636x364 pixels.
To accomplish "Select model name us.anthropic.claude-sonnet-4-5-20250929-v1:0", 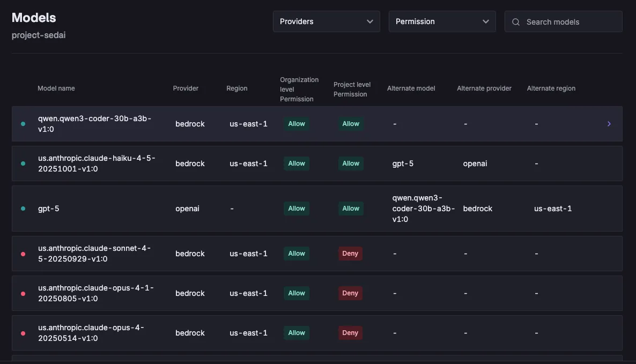I will [94, 254].
